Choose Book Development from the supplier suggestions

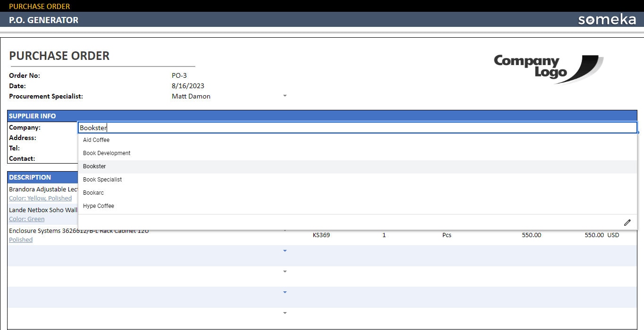(106, 153)
